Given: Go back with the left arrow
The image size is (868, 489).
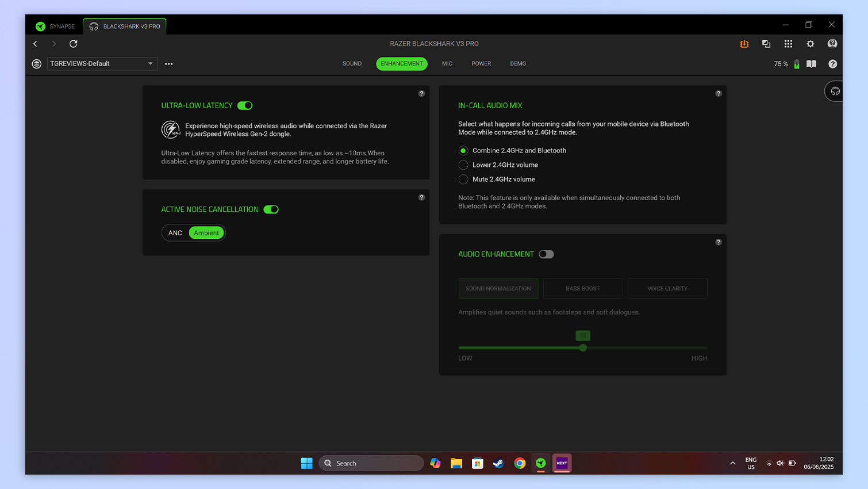Looking at the screenshot, I should 35,44.
